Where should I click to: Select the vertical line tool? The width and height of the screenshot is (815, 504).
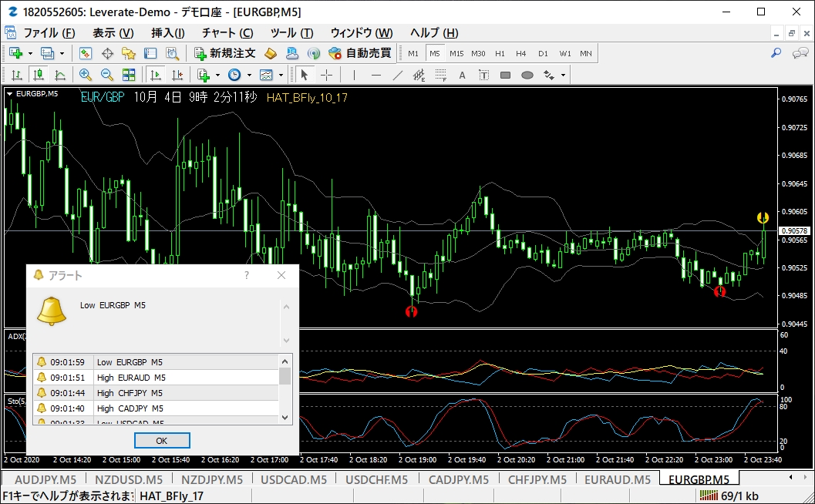click(355, 75)
